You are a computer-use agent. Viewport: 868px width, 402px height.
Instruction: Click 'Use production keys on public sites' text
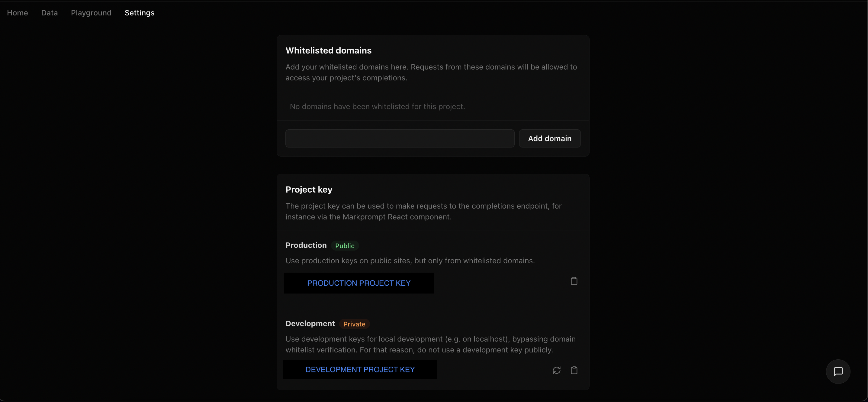point(410,261)
